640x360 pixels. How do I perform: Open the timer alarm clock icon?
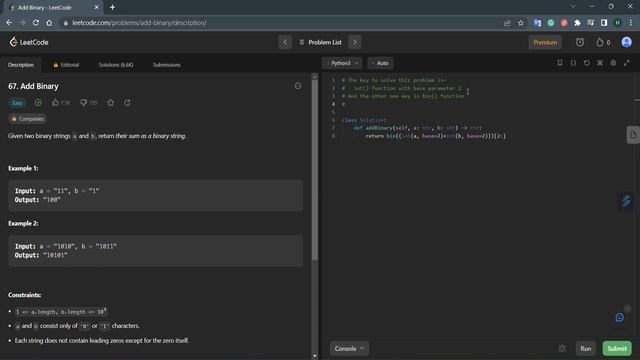[580, 42]
